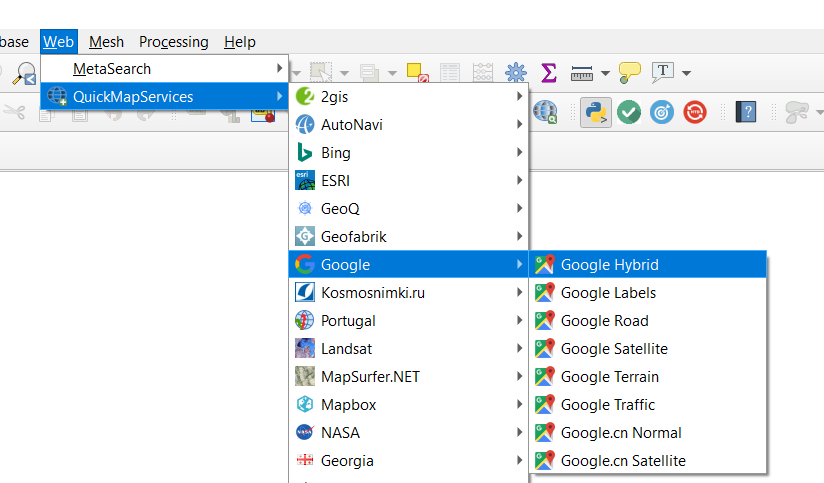Select the Text Annotation tool icon
This screenshot has height=483, width=824.
tap(663, 73)
